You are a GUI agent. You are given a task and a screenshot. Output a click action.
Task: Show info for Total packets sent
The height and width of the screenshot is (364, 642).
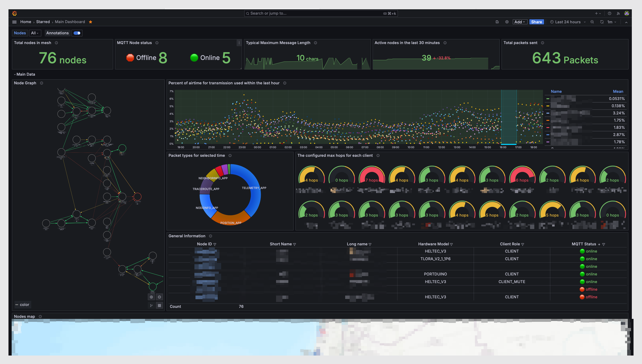click(543, 43)
